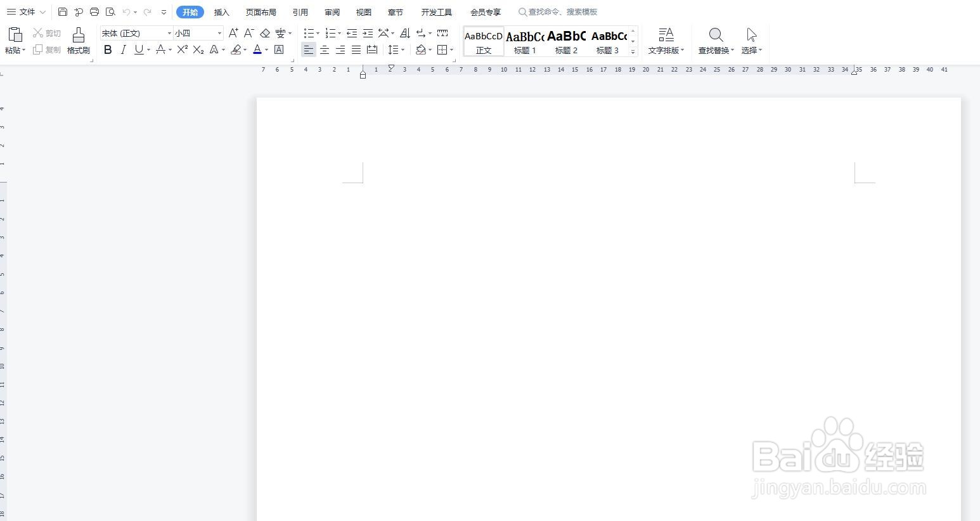Screen dimensions: 980x521
Task: Open Print Preview icon
Action: click(x=110, y=12)
